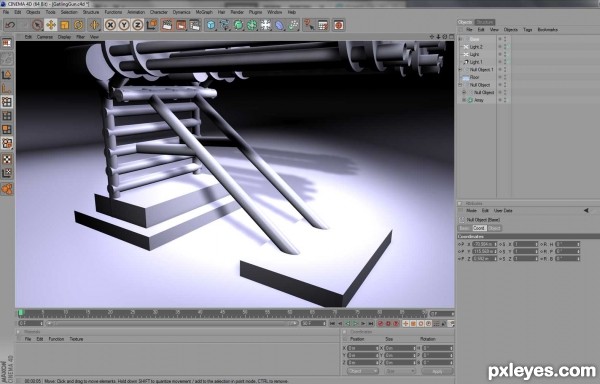600x384 pixels.
Task: Expand the Base object tree
Action: [x=460, y=39]
